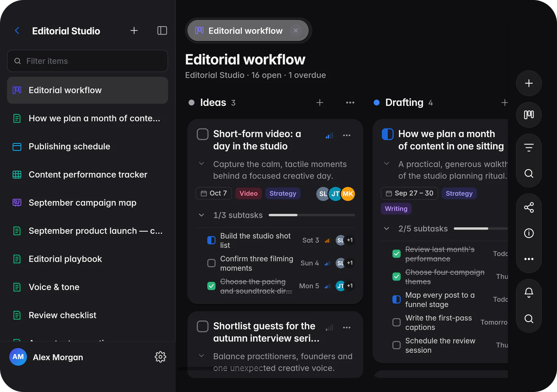The width and height of the screenshot is (557, 392).
Task: Open more options on Short-form video card
Action: click(x=347, y=135)
